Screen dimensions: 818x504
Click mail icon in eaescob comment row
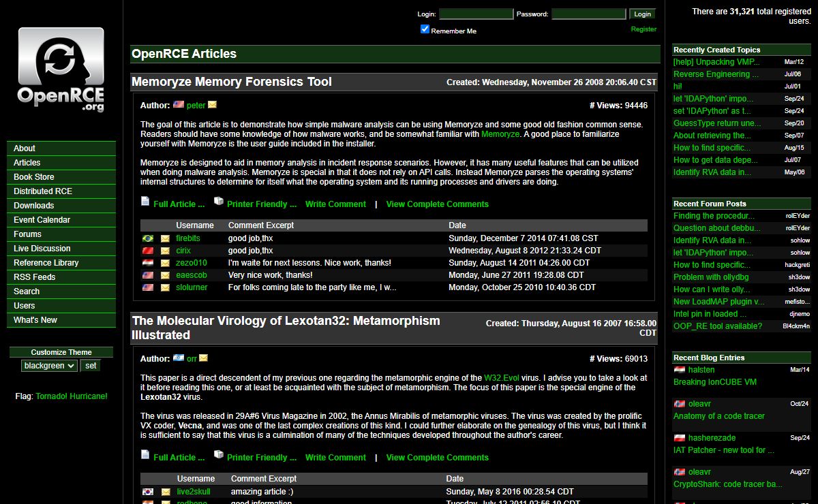click(x=165, y=276)
